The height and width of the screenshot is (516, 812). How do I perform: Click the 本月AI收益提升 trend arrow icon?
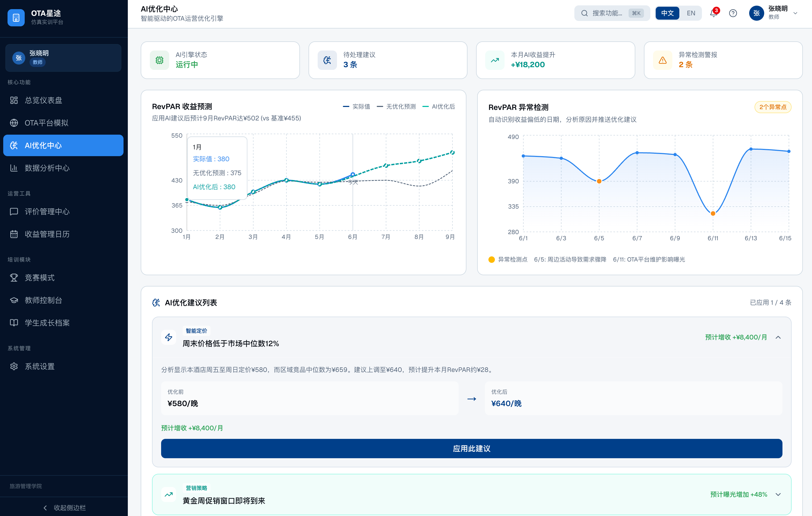click(x=495, y=60)
